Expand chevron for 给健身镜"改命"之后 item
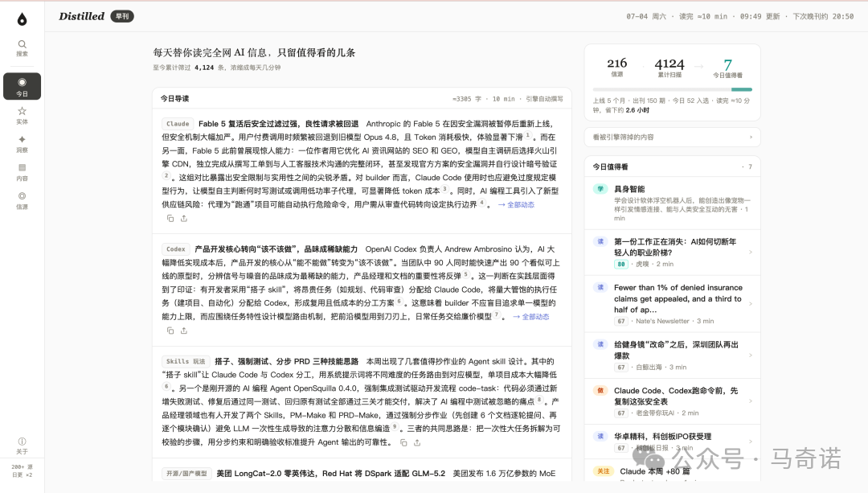 pyautogui.click(x=751, y=355)
